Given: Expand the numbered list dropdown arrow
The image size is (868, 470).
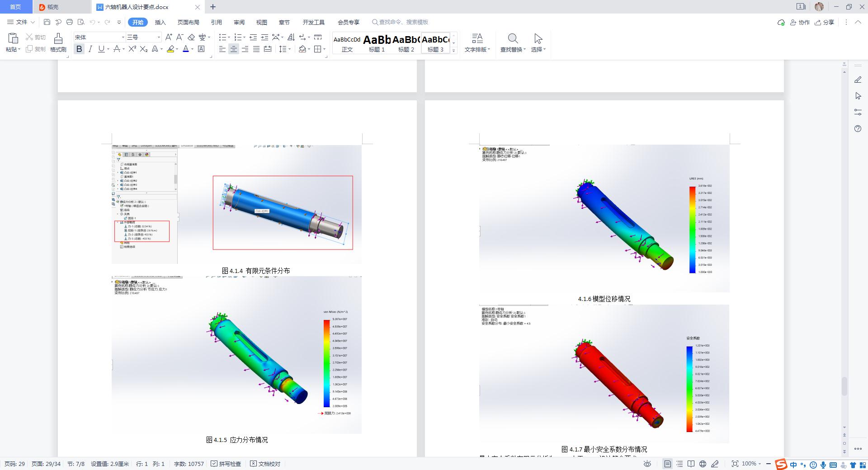Looking at the screenshot, I should pos(245,37).
